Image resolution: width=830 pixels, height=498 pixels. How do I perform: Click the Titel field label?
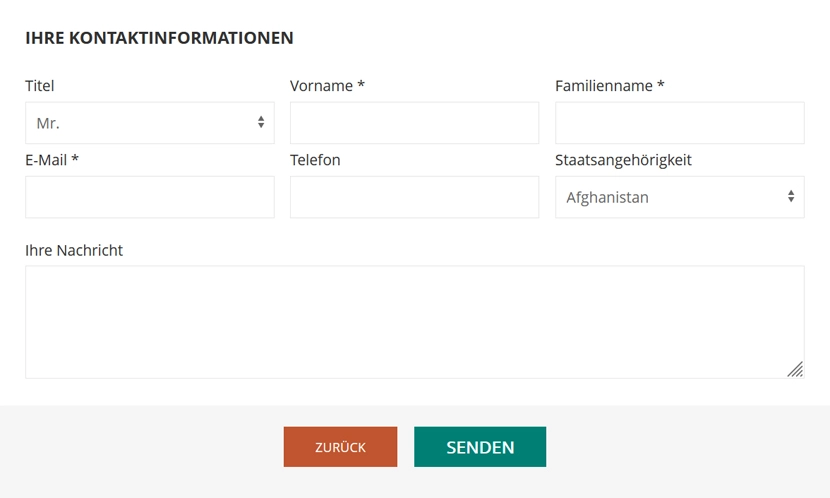coord(40,86)
